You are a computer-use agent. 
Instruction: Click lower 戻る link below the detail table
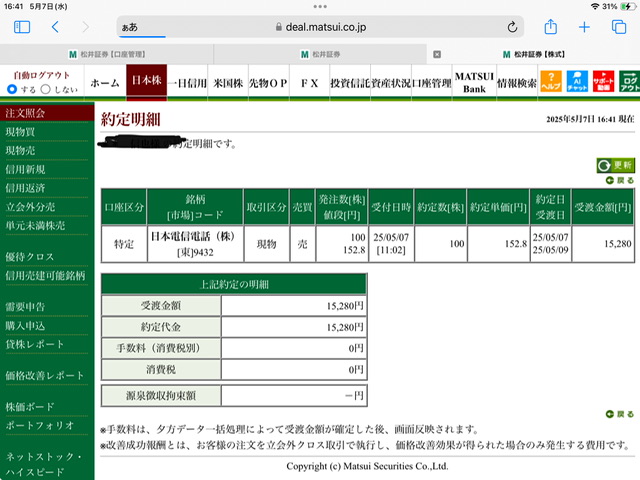620,414
